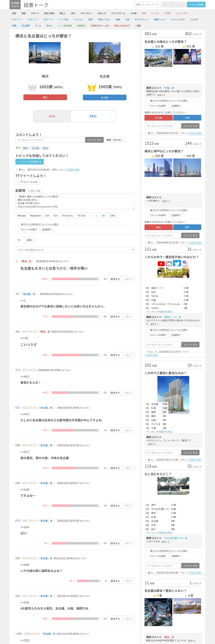Click the YouTube/Twitter logos image in 民度 poll
The height and width of the screenshot is (644, 215).
[173, 269]
